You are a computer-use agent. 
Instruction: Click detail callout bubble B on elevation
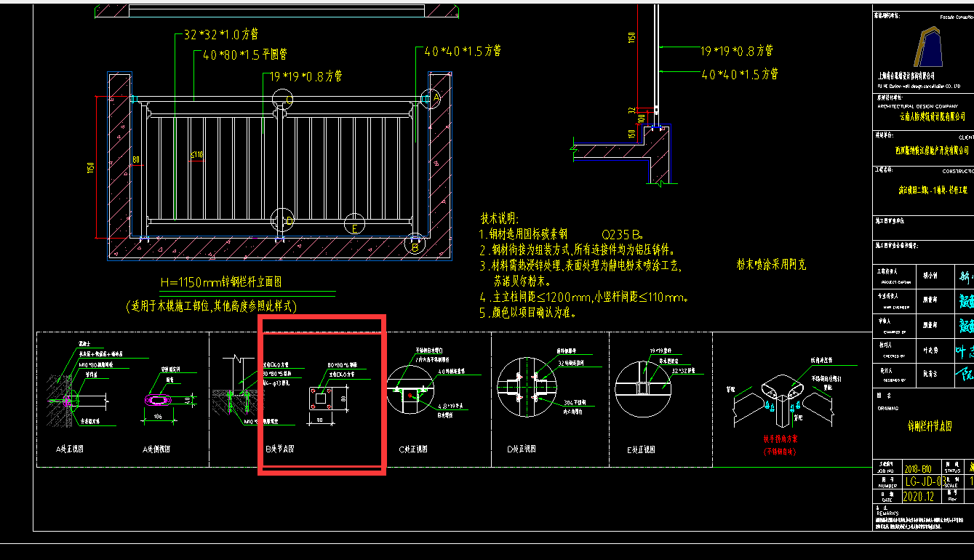(415, 244)
